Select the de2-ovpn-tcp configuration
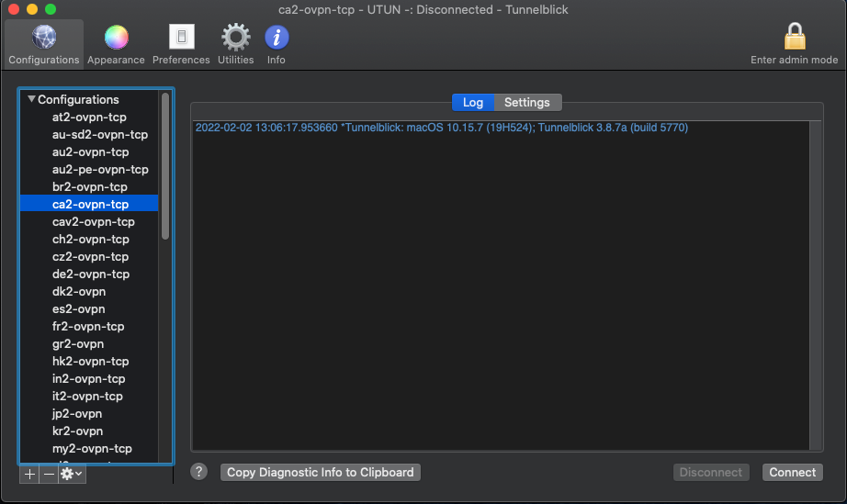This screenshot has height=504, width=847. [89, 274]
